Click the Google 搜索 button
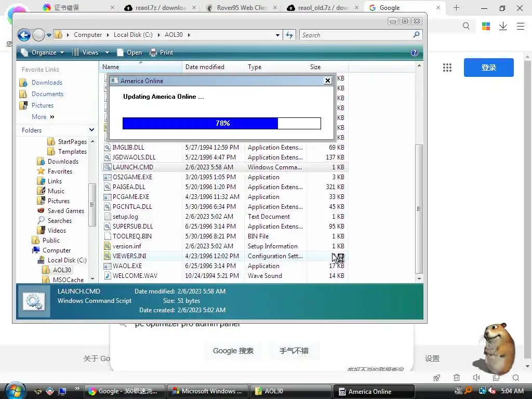 pos(233,351)
